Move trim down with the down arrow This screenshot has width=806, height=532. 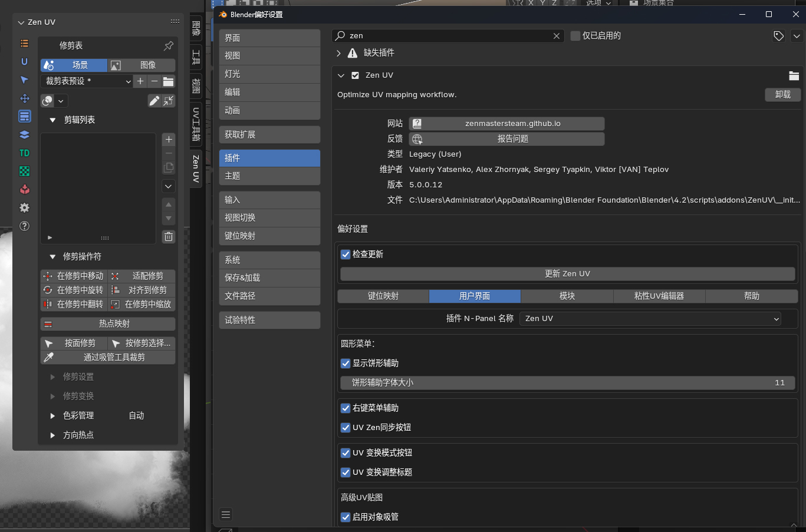point(169,218)
